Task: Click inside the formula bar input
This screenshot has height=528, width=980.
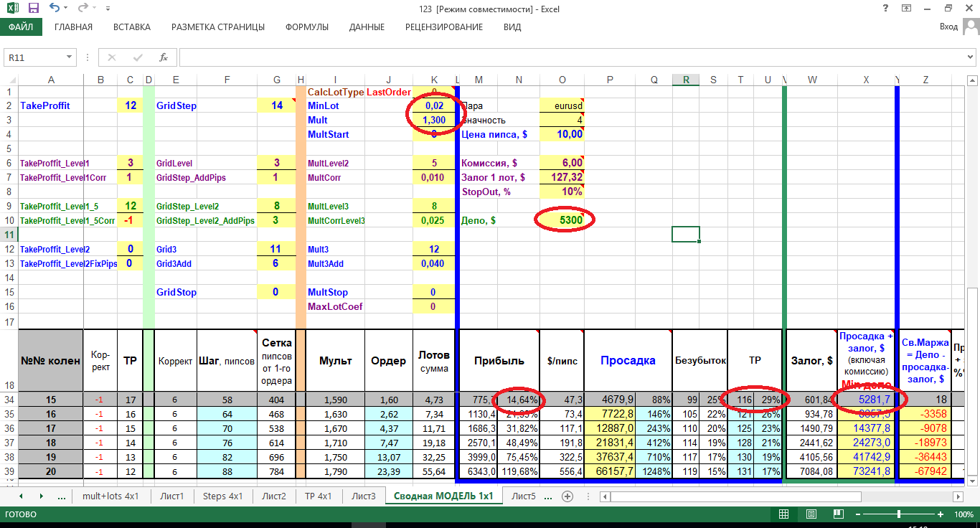Action: 571,57
